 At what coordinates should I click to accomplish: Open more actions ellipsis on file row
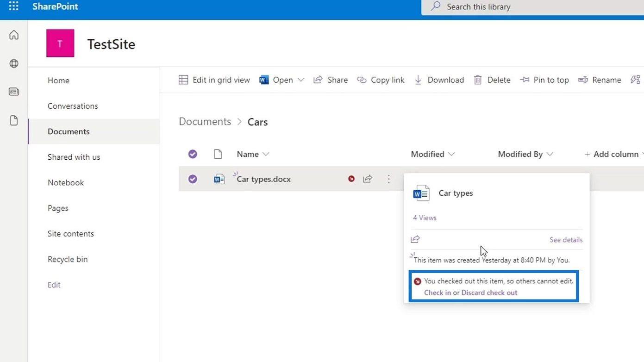pyautogui.click(x=389, y=179)
